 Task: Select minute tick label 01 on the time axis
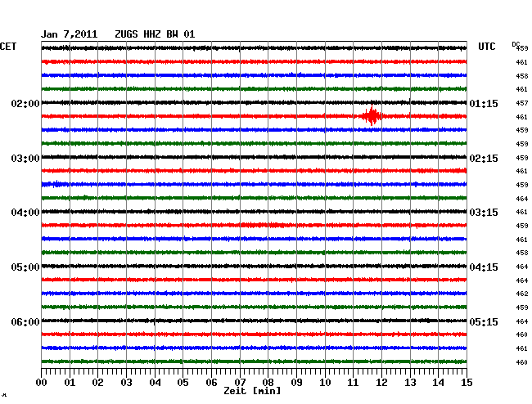pyautogui.click(x=70, y=383)
